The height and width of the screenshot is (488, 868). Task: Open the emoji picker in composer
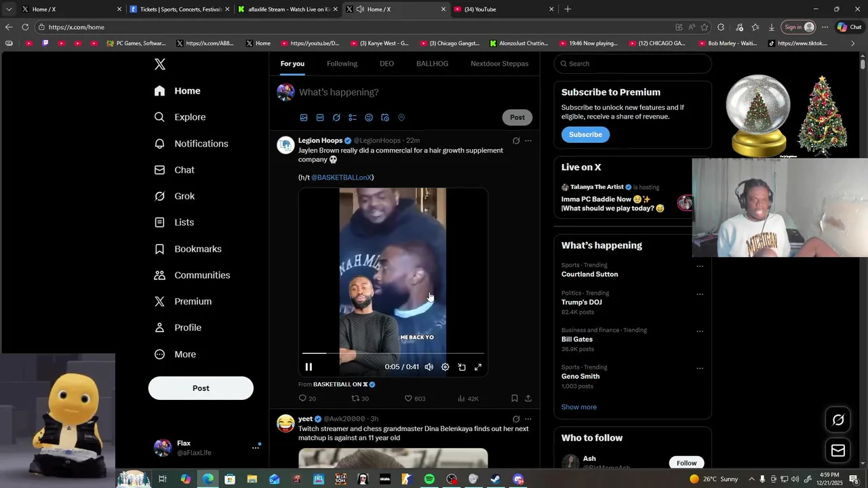point(369,117)
